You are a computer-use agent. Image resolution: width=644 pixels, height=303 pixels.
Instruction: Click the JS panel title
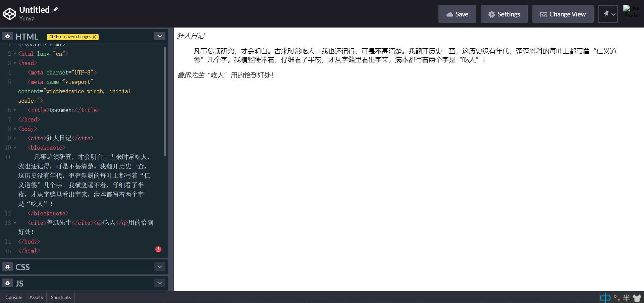[x=19, y=284]
